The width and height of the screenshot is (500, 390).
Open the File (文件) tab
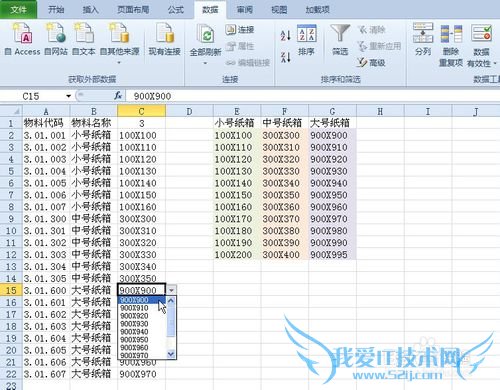click(x=18, y=9)
